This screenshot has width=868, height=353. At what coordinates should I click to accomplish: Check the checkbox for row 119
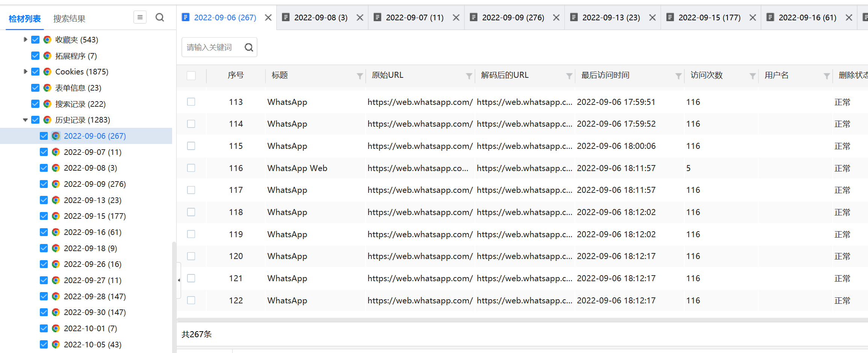click(191, 234)
